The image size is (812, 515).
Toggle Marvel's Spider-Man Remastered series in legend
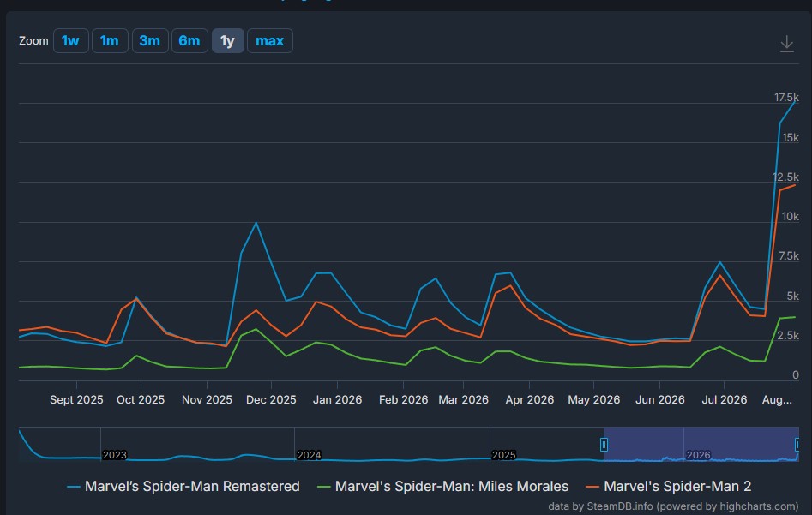pyautogui.click(x=183, y=487)
